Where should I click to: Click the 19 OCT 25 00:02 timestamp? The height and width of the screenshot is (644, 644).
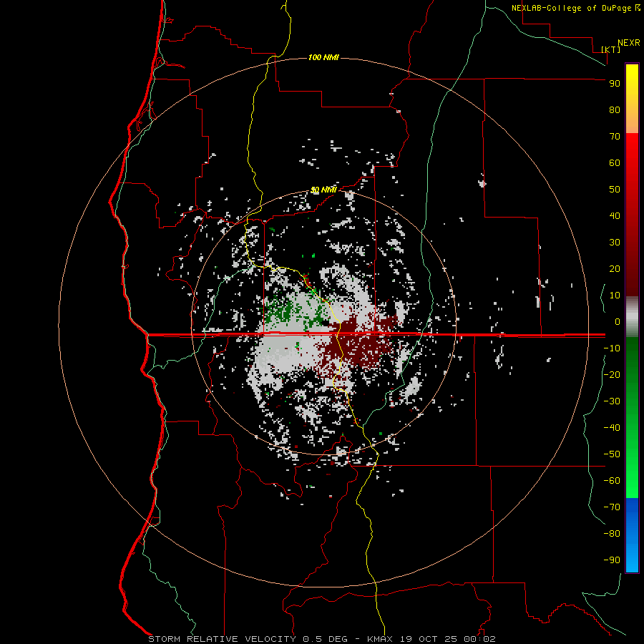tap(448, 639)
